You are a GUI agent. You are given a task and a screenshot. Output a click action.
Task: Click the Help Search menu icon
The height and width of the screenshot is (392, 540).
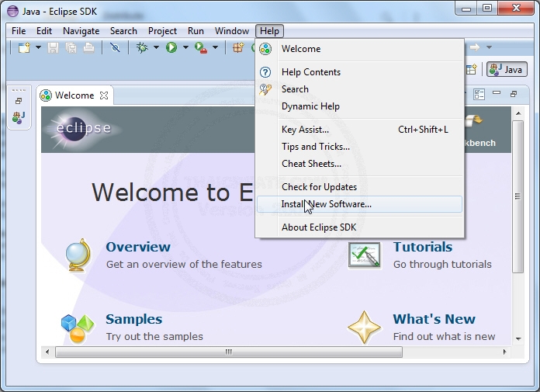(x=265, y=89)
